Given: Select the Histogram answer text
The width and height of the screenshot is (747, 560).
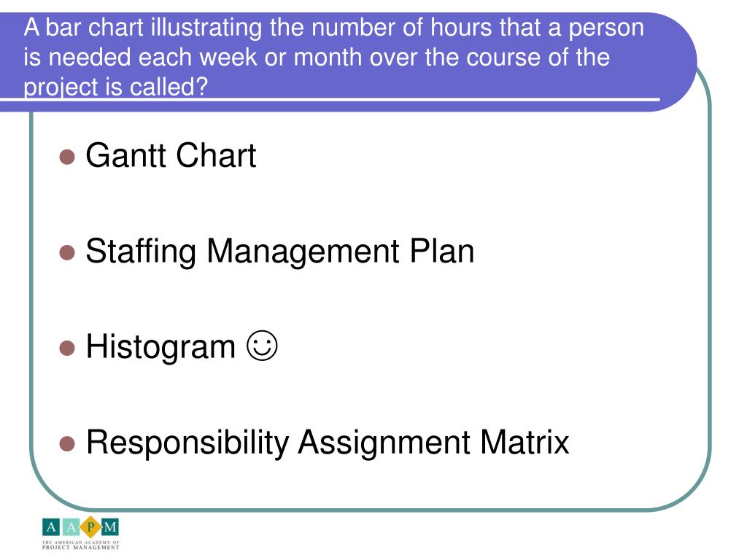Looking at the screenshot, I should coord(160,346).
